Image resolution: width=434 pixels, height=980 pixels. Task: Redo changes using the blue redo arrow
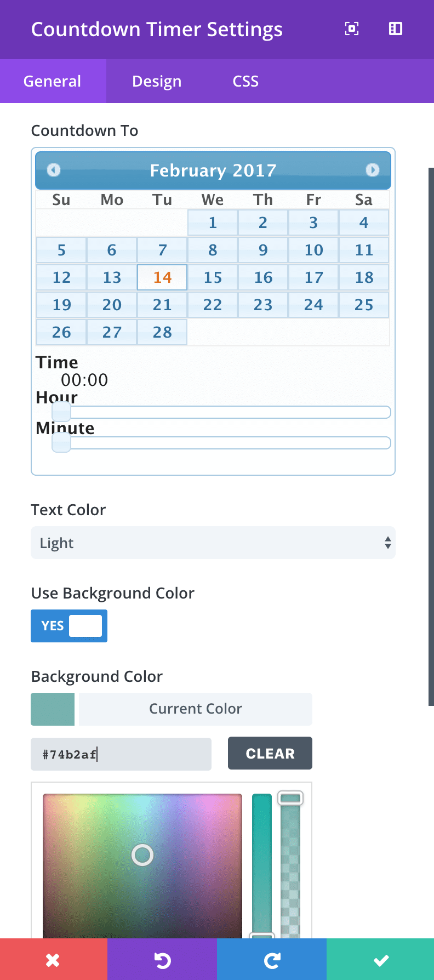[x=272, y=959]
